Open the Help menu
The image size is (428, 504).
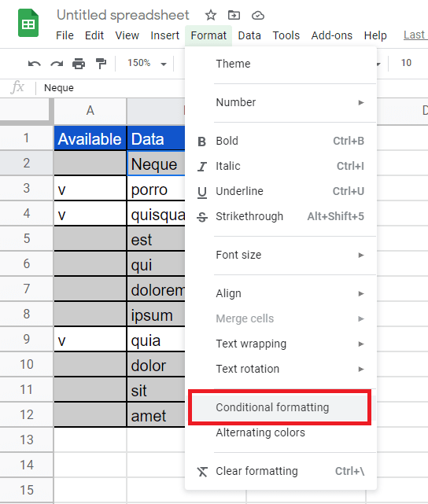[375, 35]
